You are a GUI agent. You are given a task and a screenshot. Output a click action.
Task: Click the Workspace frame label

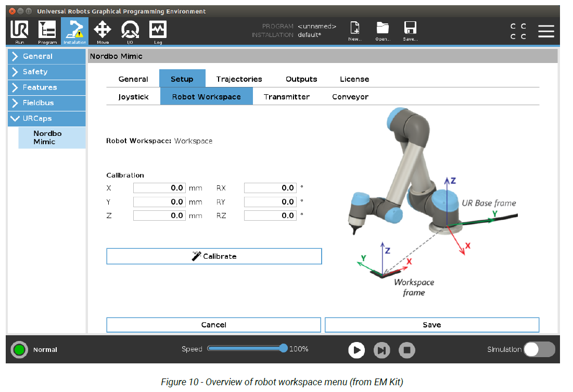click(414, 287)
